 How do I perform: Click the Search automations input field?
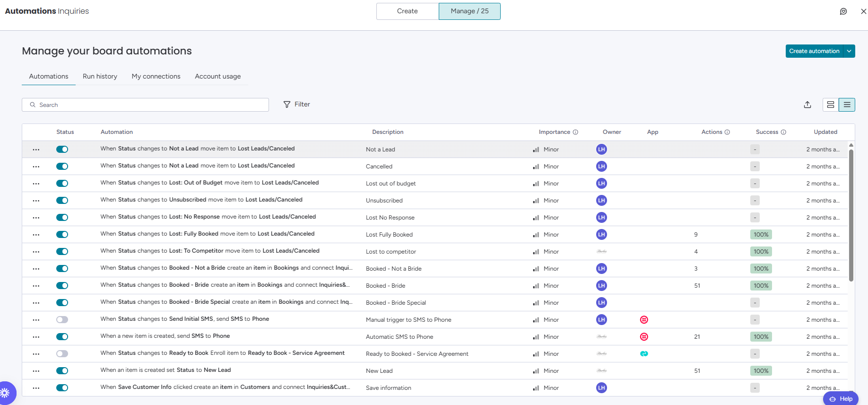tap(145, 105)
